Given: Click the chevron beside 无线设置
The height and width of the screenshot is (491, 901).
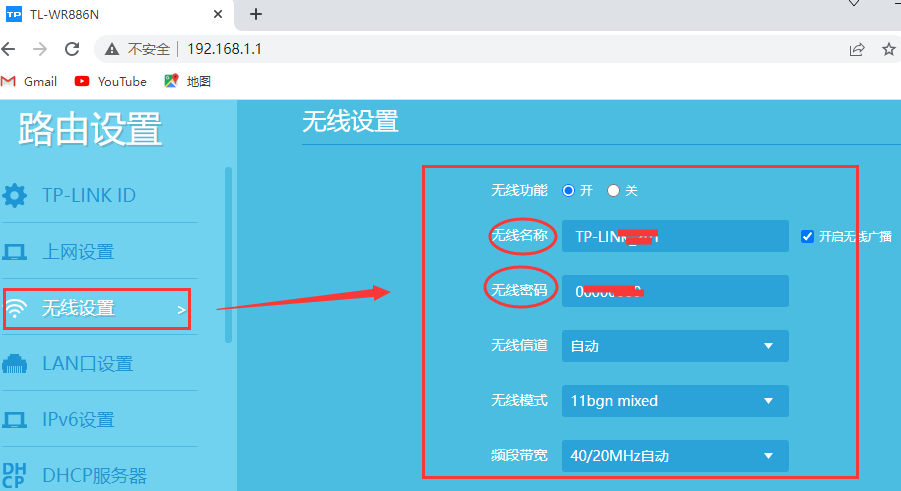Looking at the screenshot, I should click(x=181, y=310).
